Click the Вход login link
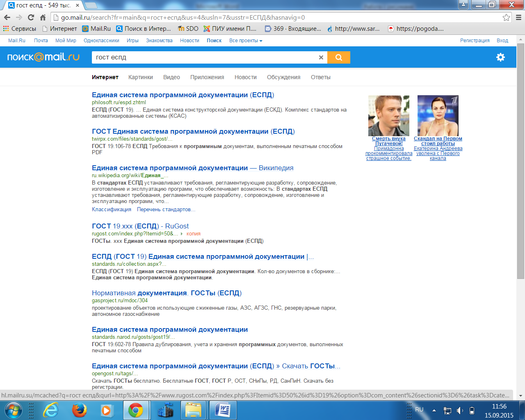Screen dimensions: 525x420 point(502,41)
